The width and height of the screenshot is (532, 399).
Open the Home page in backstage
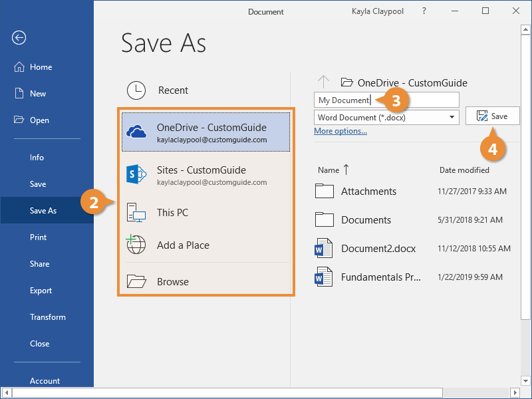coord(41,67)
